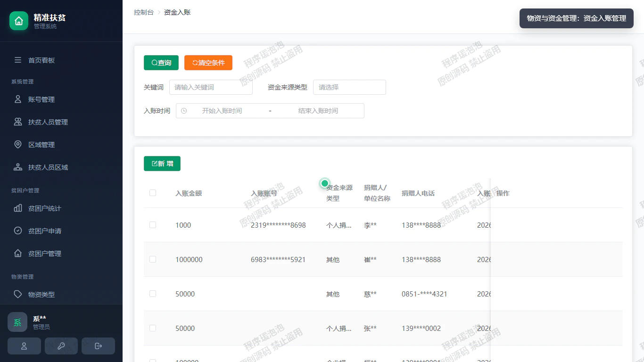Go to 账号管理 menu item
The width and height of the screenshot is (644, 362).
[x=61, y=99]
